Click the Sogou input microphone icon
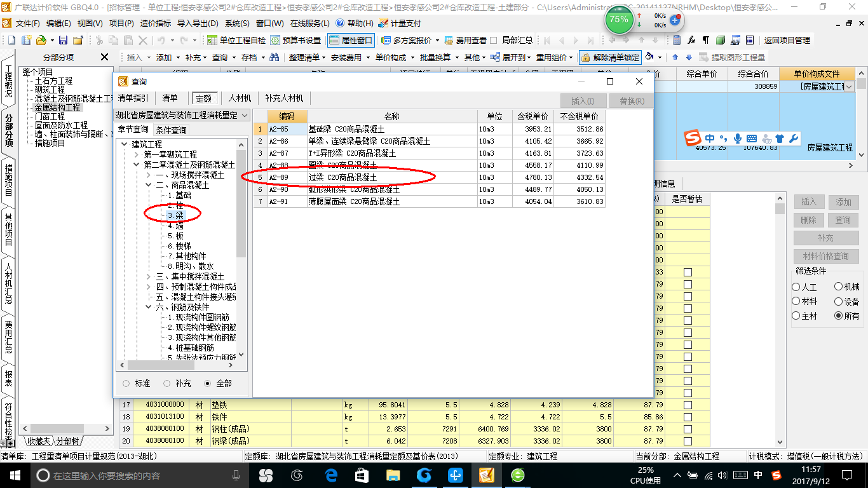The width and height of the screenshot is (868, 488). (737, 139)
